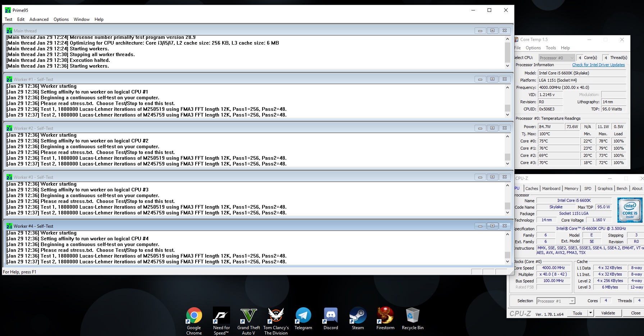Switch to the About tab in CPU-Z
This screenshot has width=644, height=336.
click(x=637, y=189)
